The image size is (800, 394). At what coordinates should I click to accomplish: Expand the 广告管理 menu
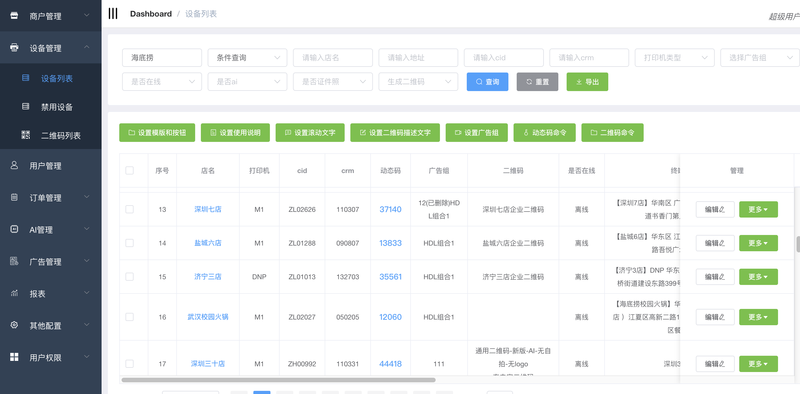point(51,261)
